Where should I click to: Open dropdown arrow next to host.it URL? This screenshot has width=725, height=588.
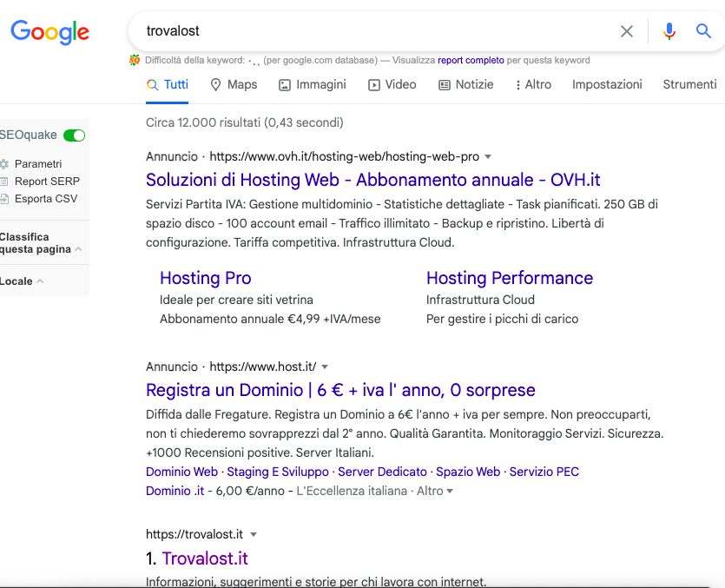[325, 367]
